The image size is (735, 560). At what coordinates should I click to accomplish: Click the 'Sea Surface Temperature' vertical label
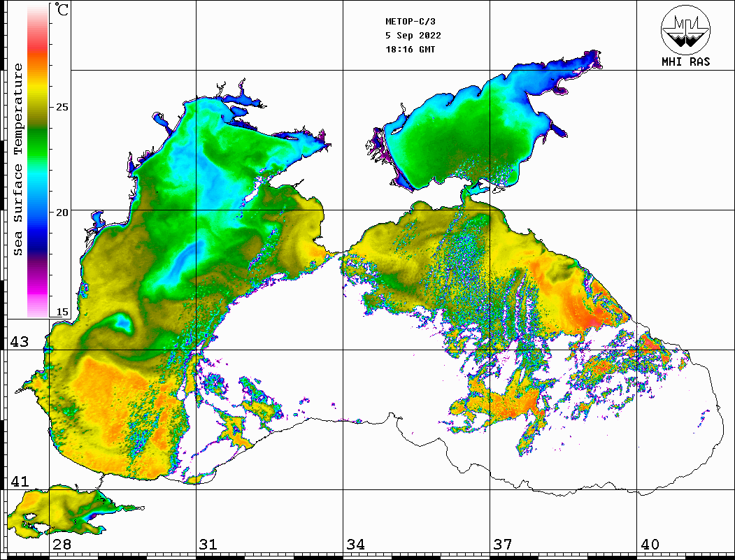[x=17, y=159]
